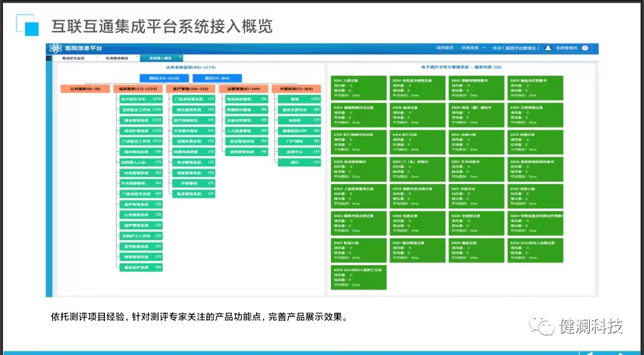Viewport: 644px width, 355px height.
Task: Open the 切换系统 dropdown
Action: pyautogui.click(x=473, y=48)
